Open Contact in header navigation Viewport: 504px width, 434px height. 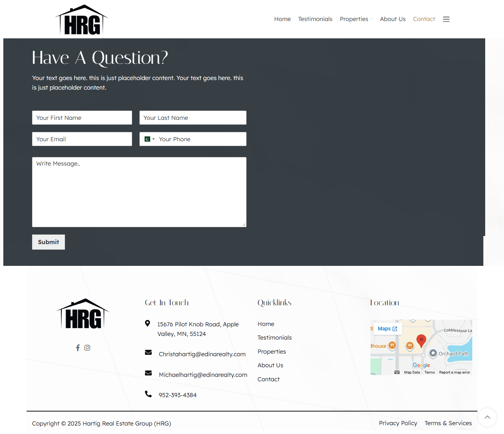coord(424,19)
